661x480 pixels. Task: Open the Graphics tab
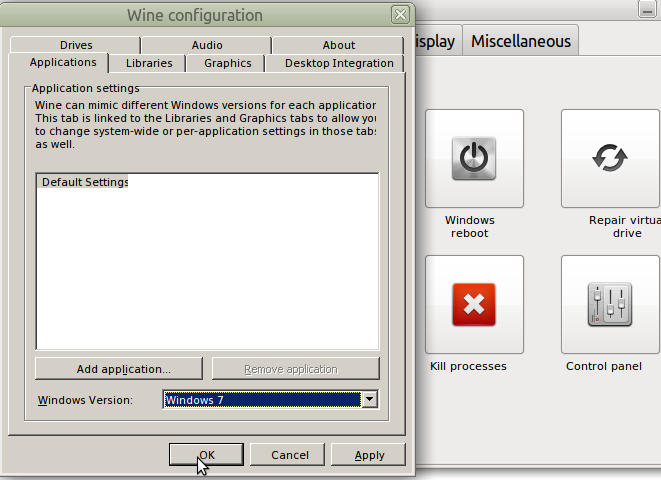tap(228, 63)
